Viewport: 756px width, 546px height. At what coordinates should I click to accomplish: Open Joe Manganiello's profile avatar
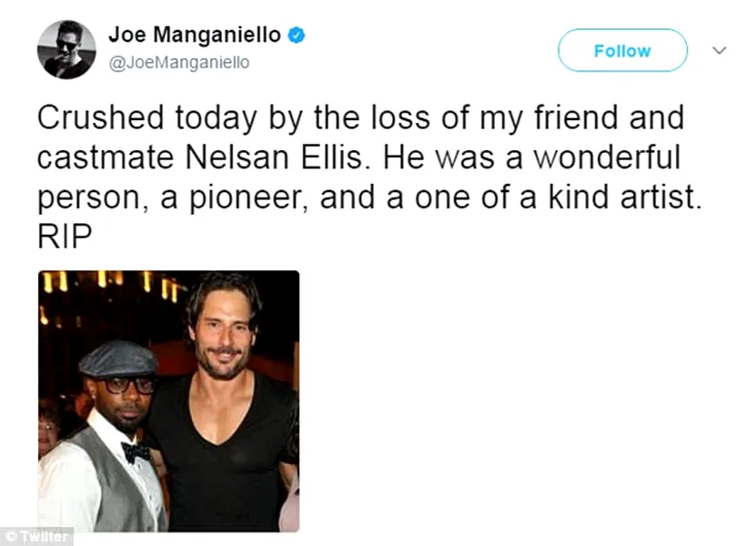66,48
